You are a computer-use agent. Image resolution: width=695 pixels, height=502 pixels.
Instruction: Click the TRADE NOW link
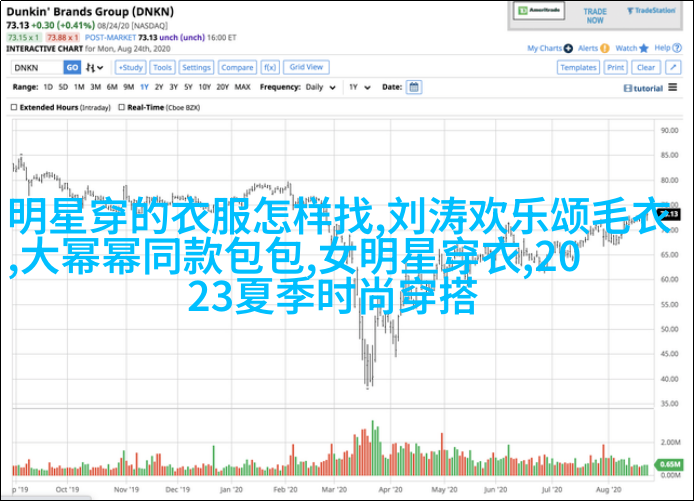(595, 16)
